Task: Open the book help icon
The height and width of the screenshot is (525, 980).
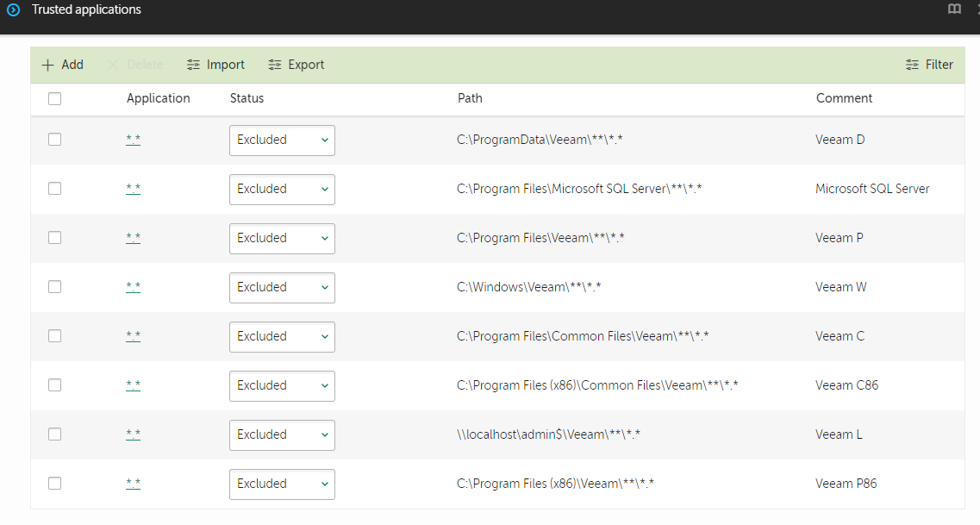Action: pyautogui.click(x=954, y=9)
